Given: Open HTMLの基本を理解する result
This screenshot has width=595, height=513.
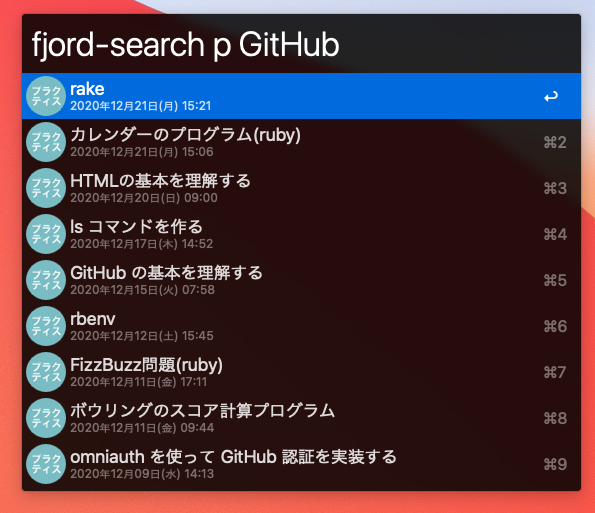Looking at the screenshot, I should 301,188.
